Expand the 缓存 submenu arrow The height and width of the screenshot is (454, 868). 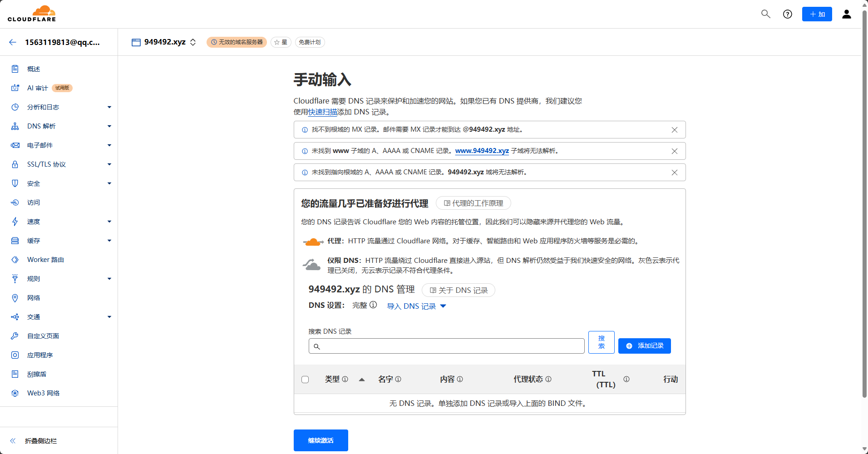coord(109,241)
